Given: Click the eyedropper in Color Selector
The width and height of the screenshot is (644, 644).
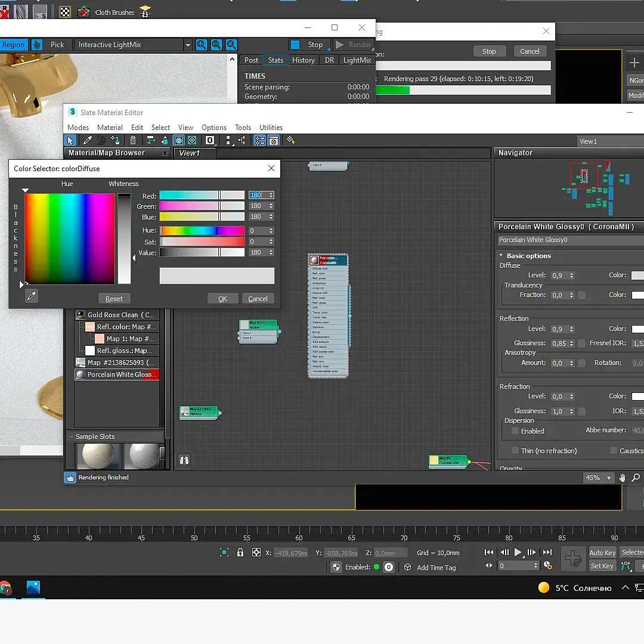Looking at the screenshot, I should (32, 296).
